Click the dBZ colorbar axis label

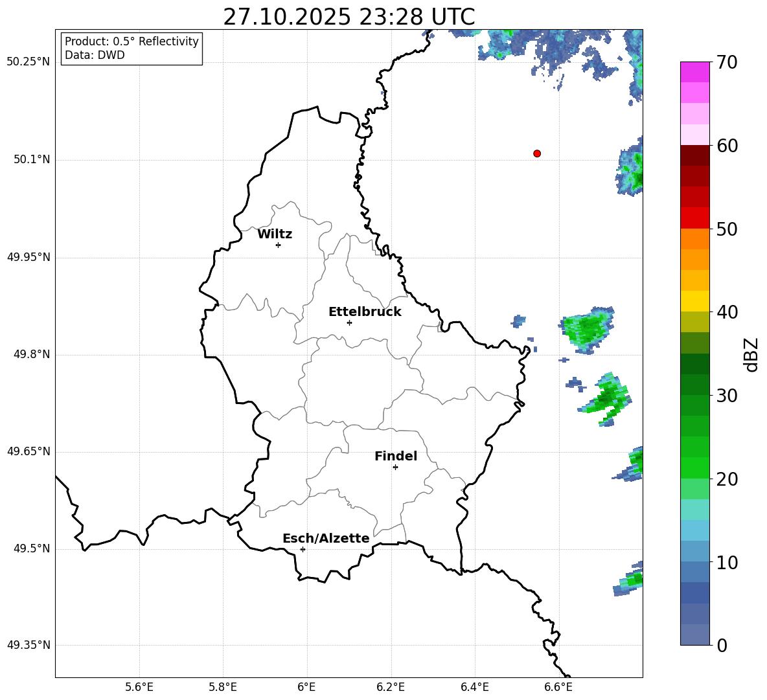click(751, 354)
